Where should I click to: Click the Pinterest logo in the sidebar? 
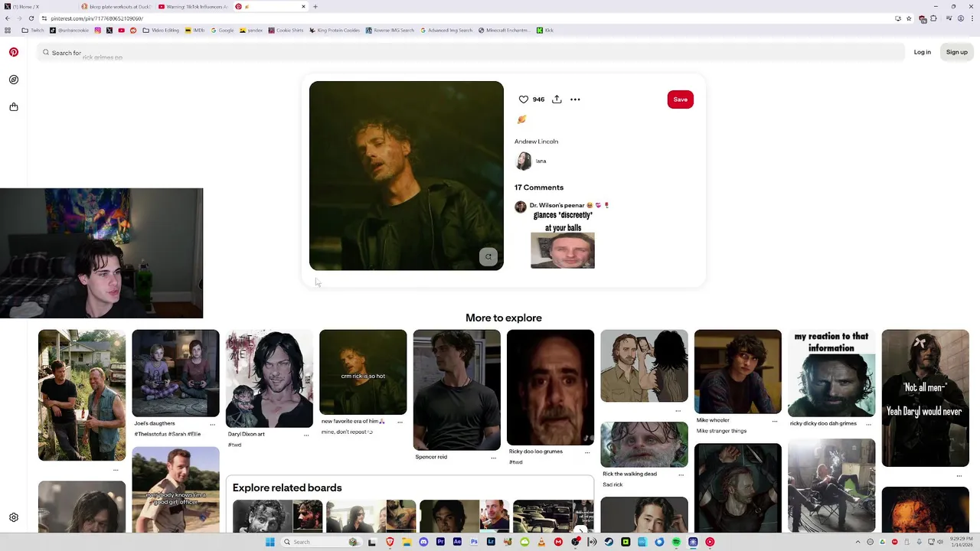coord(14,52)
